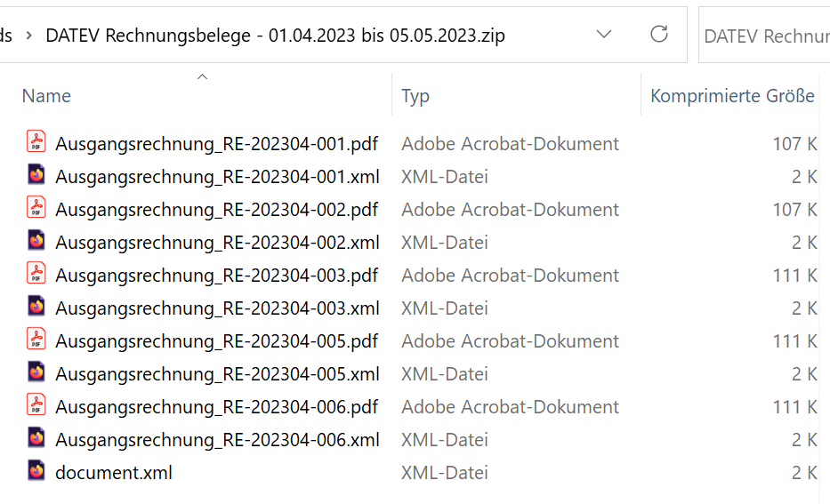
Task: Click PDF icon of Ausgangsrechnung_RE-202304-005.pdf
Action: click(x=36, y=339)
